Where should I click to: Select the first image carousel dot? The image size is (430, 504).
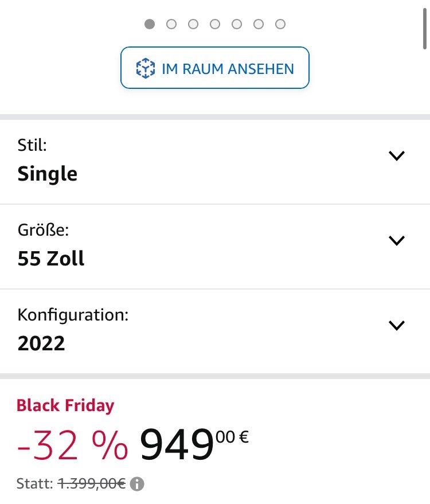pyautogui.click(x=150, y=24)
